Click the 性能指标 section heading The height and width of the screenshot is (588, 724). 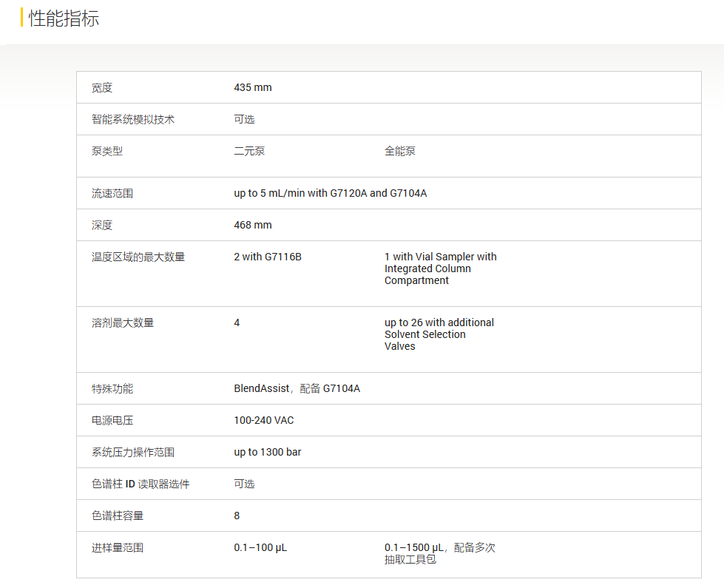click(64, 18)
